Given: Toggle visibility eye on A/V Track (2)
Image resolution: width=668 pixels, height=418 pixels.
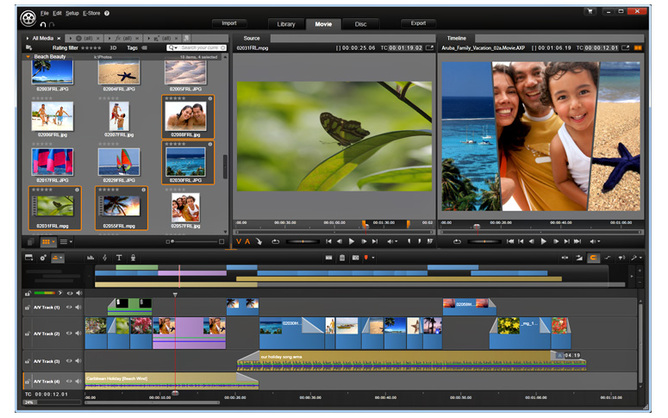Looking at the screenshot, I should 69,333.
